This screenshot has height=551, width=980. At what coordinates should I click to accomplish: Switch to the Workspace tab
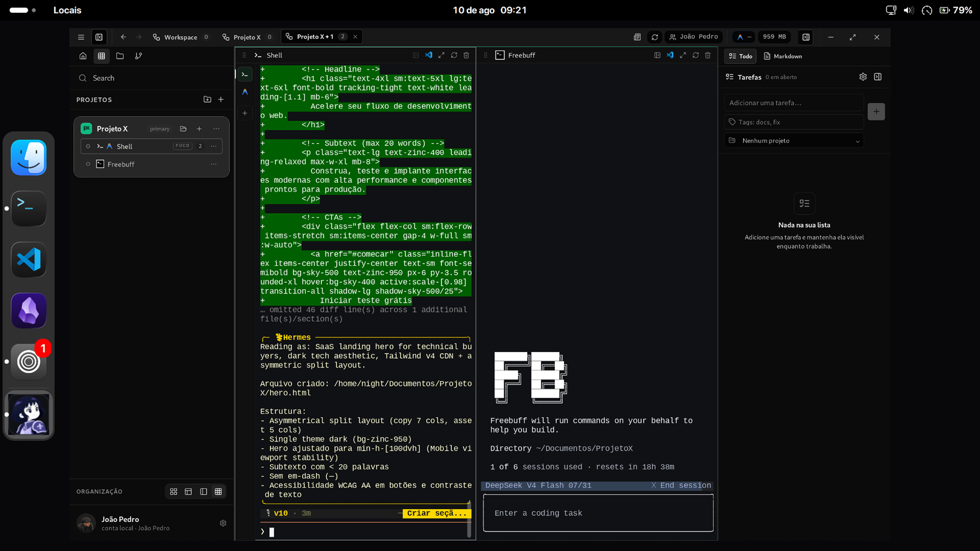[181, 37]
